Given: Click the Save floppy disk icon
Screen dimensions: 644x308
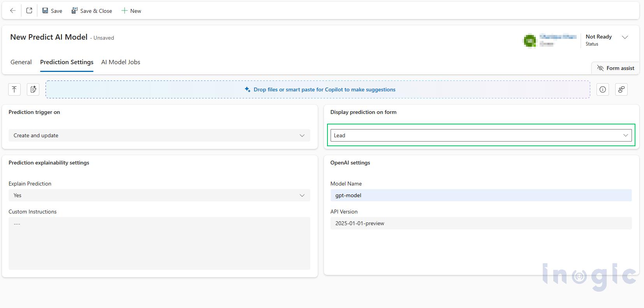Looking at the screenshot, I should pos(46,11).
